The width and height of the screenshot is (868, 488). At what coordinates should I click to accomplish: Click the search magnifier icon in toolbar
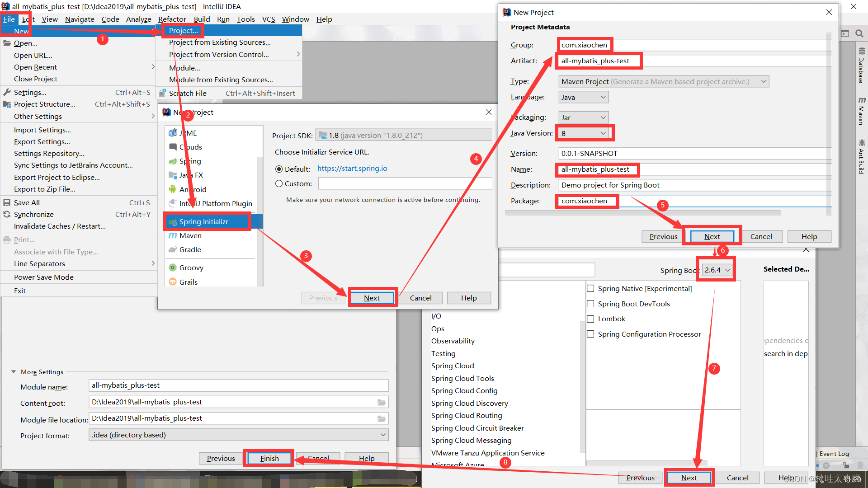tap(859, 33)
